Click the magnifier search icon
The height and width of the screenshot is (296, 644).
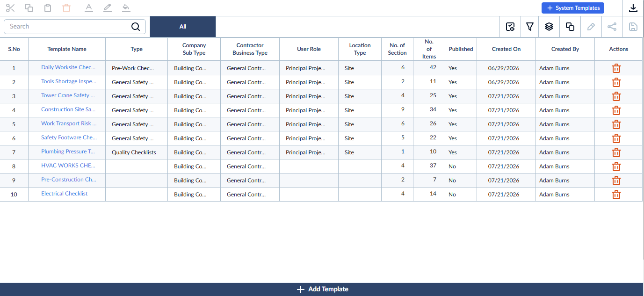[x=136, y=27]
